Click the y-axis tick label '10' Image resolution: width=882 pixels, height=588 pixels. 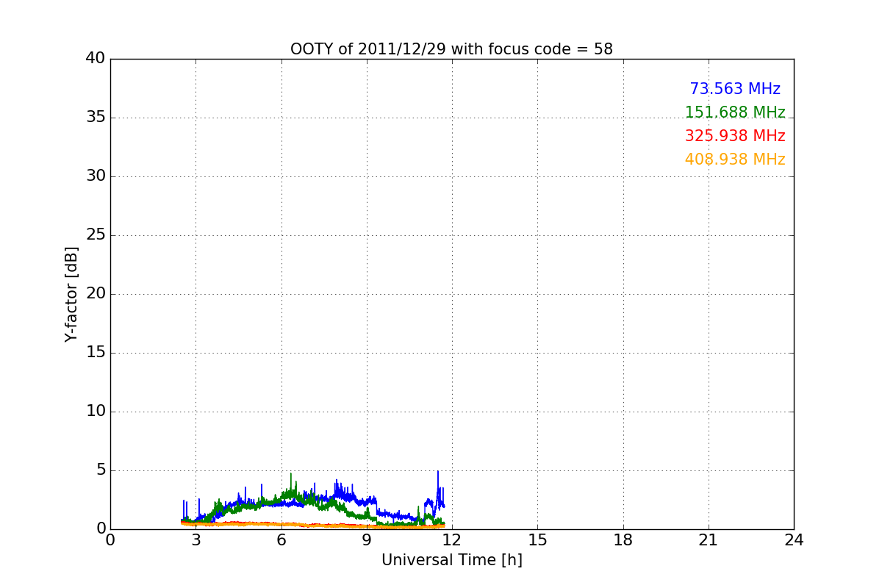(96, 412)
